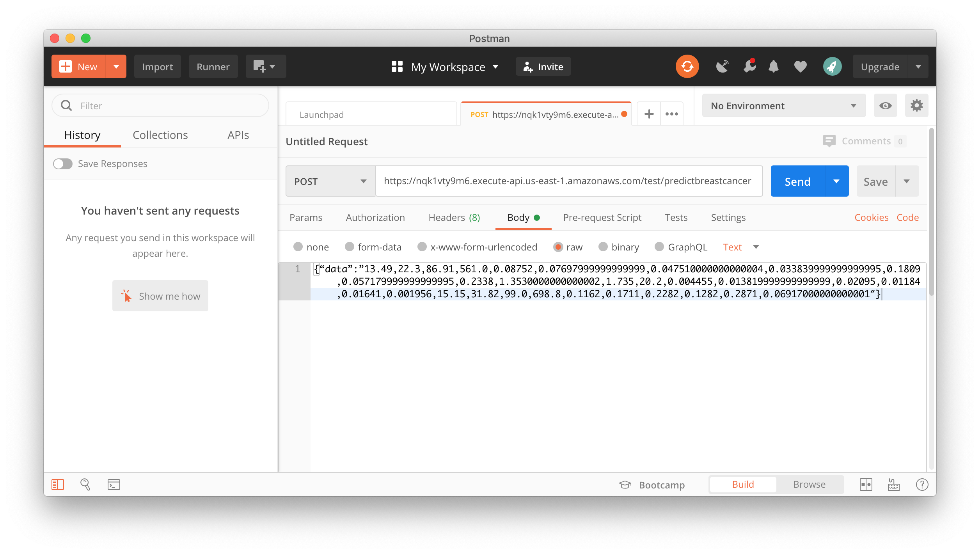The width and height of the screenshot is (980, 554).
Task: Open the capture requests satellite icon
Action: (x=722, y=67)
